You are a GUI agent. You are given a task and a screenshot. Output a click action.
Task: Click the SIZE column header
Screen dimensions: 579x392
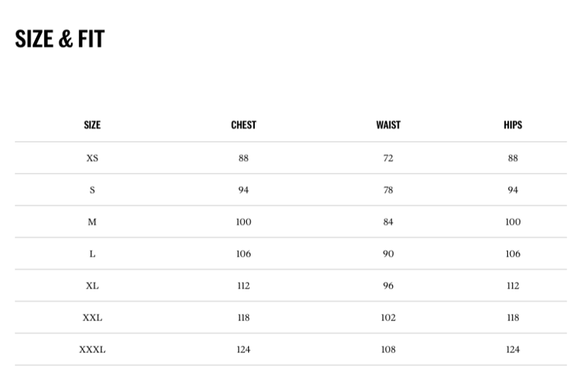click(x=92, y=124)
